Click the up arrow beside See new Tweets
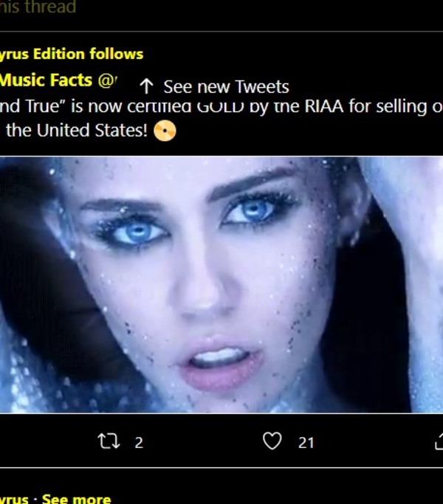443x504 pixels. tap(146, 87)
